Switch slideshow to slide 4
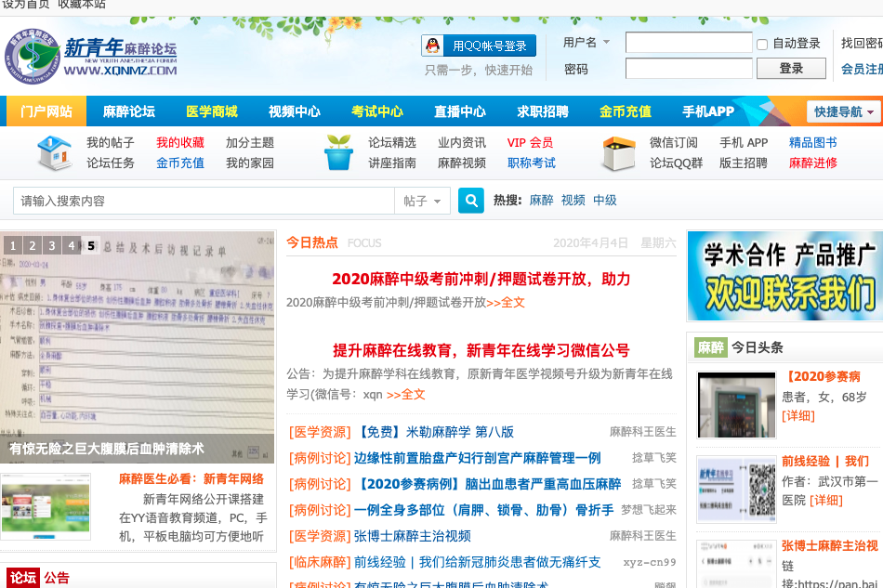 (x=72, y=246)
